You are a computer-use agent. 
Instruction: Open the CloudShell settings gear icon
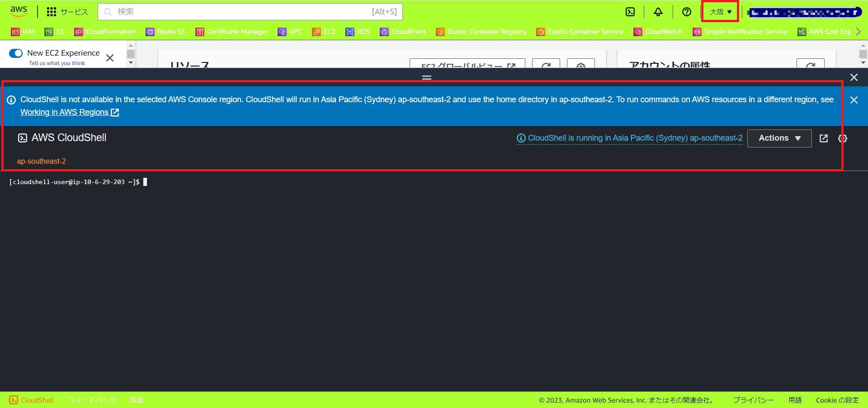pos(842,138)
